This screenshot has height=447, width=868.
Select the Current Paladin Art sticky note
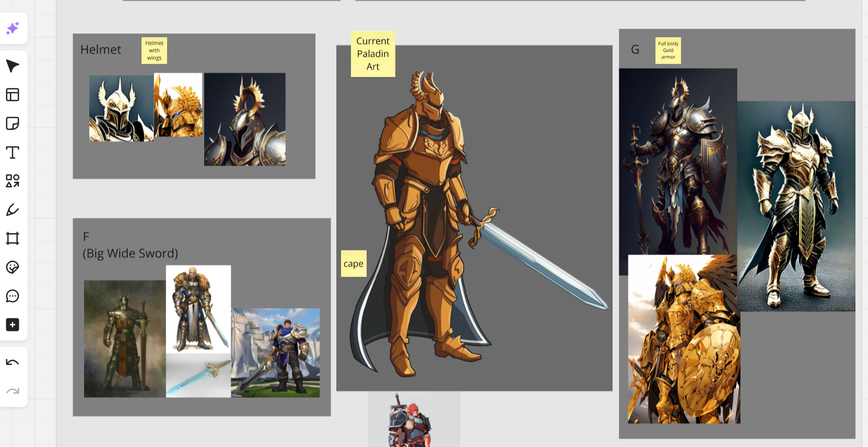click(373, 54)
